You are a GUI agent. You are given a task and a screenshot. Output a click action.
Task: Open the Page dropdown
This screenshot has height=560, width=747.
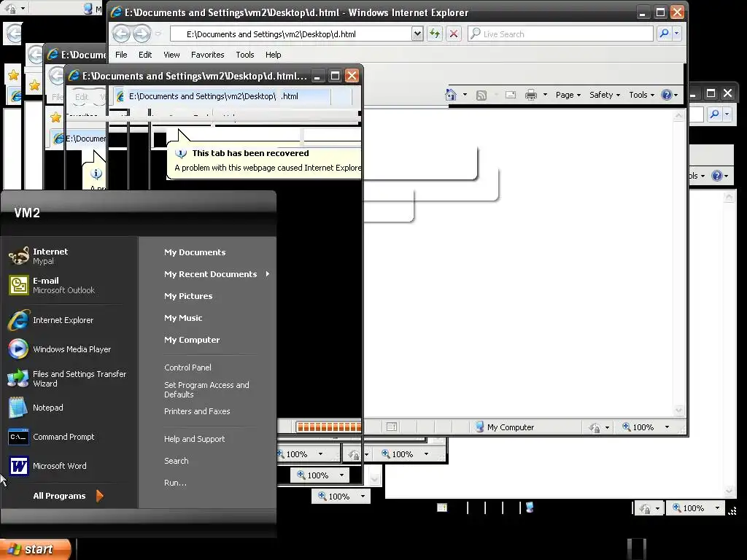(x=568, y=95)
